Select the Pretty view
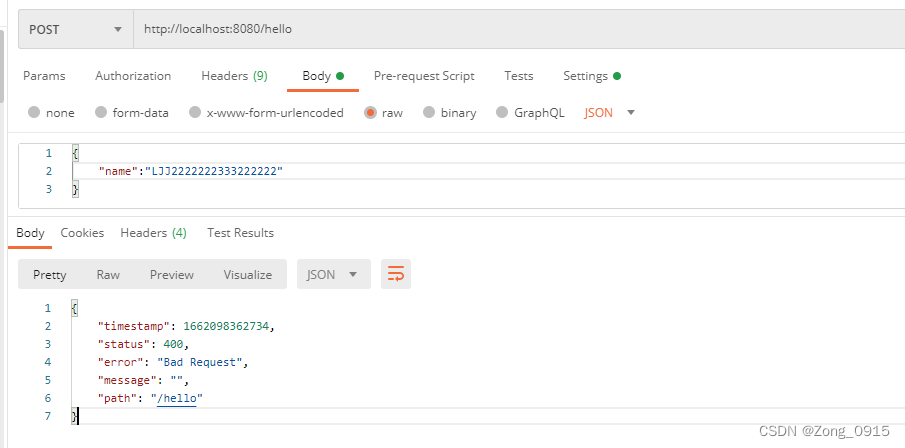 (x=50, y=274)
